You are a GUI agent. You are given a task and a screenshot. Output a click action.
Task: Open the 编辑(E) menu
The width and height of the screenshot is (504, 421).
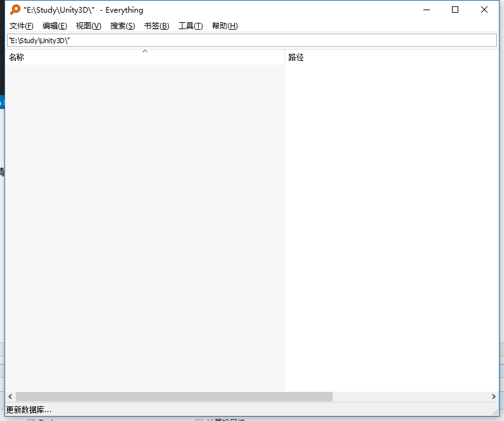click(x=55, y=26)
